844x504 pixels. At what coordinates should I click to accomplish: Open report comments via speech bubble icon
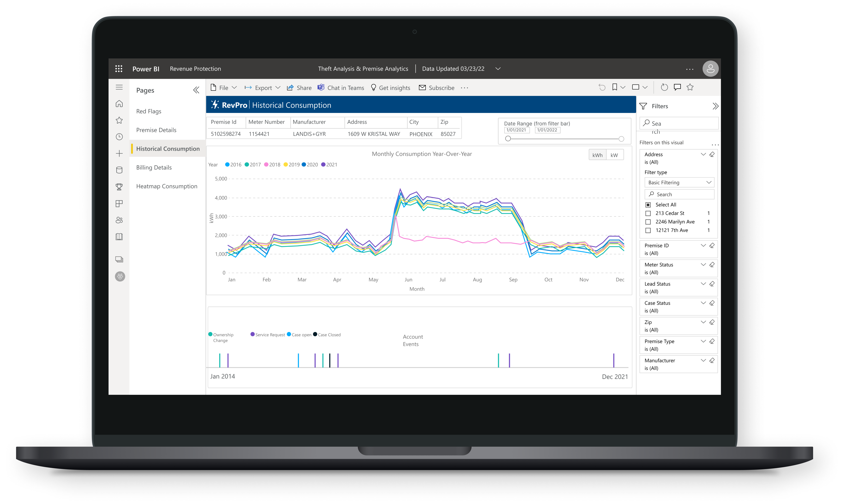677,87
